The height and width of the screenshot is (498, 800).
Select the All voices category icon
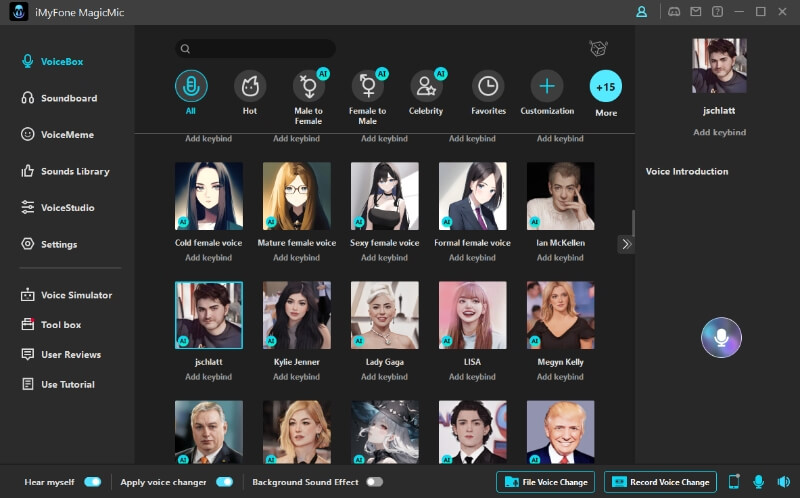(x=191, y=86)
